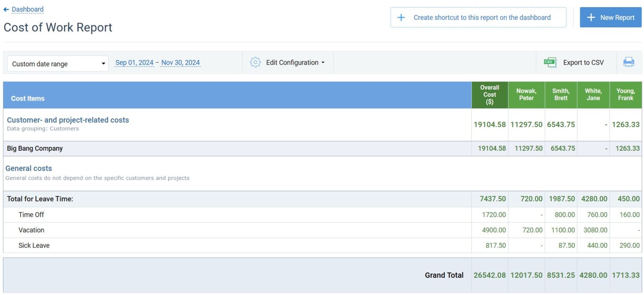Screen dimensions: 644x295
Task: Create a New Report
Action: tap(610, 17)
